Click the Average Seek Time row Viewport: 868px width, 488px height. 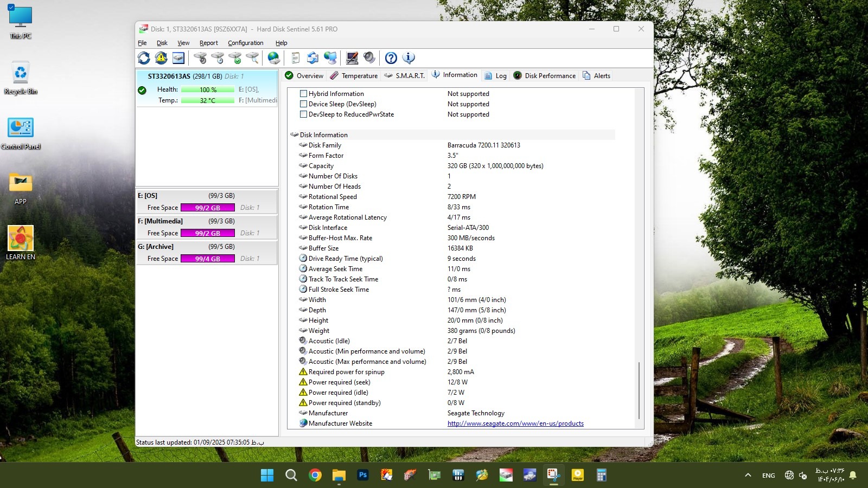[456, 269]
